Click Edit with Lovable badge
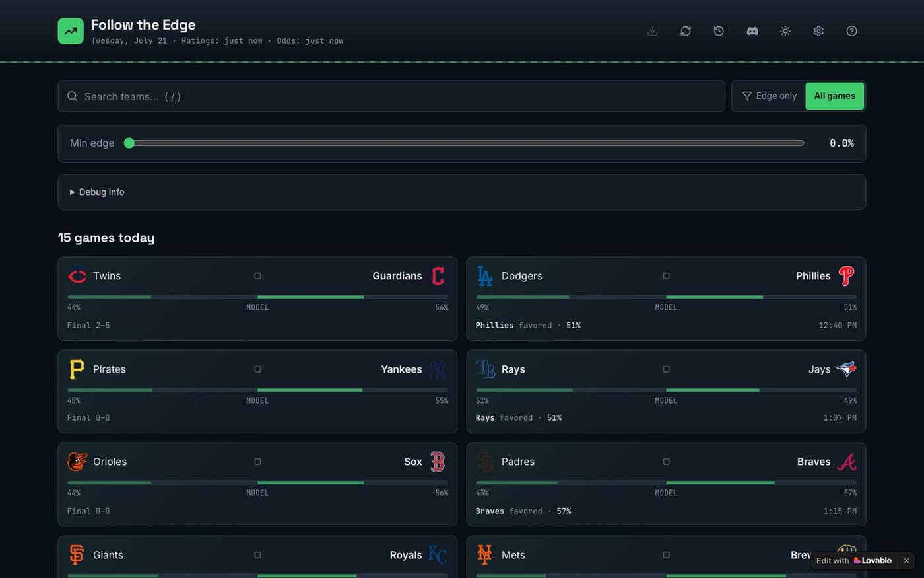Screen dimensions: 924x578 pos(854,561)
